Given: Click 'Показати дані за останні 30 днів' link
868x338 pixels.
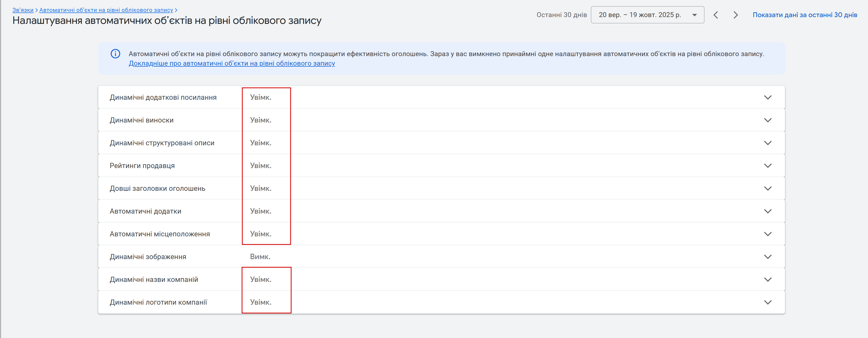Looking at the screenshot, I should pos(805,15).
